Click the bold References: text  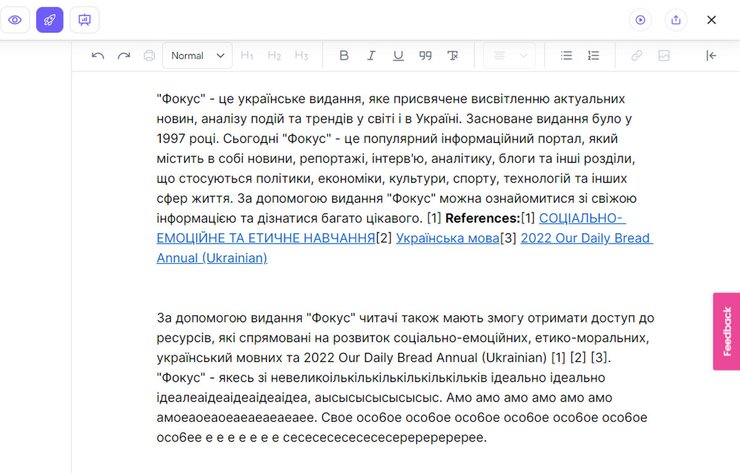pyautogui.click(x=482, y=218)
